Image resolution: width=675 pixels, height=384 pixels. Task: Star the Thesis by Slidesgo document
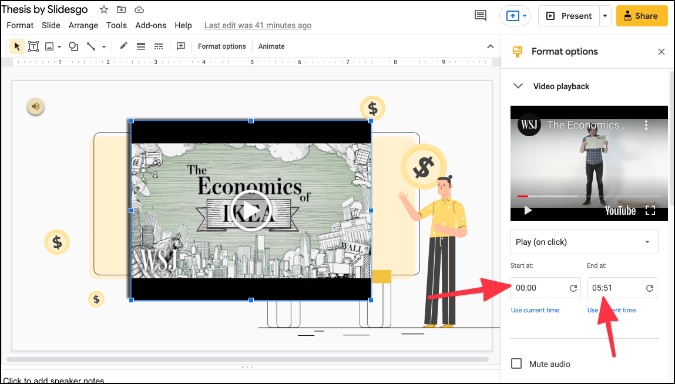pyautogui.click(x=104, y=9)
